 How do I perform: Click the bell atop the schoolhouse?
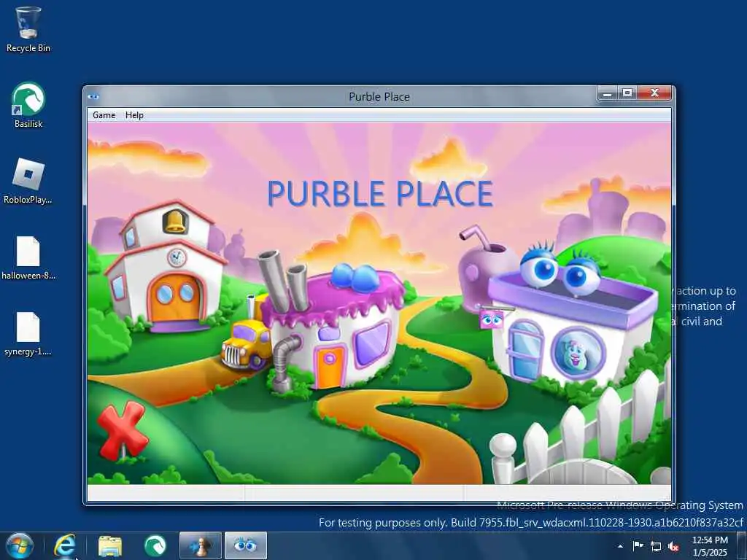click(x=175, y=222)
